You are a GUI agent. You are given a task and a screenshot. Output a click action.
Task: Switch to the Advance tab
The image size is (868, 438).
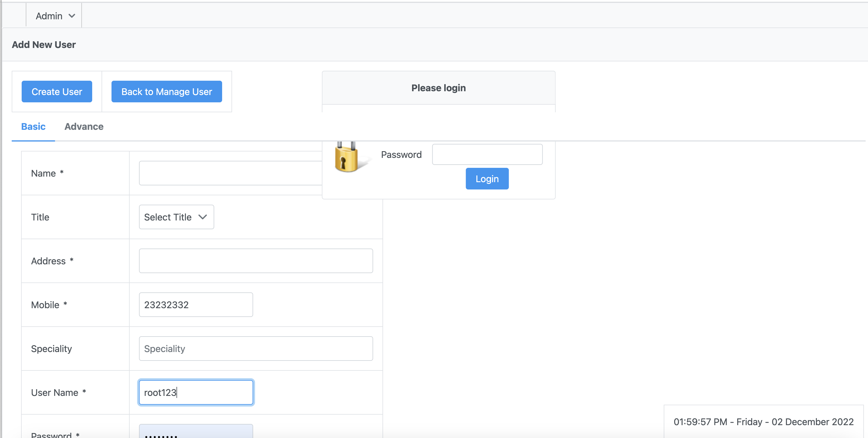click(84, 127)
